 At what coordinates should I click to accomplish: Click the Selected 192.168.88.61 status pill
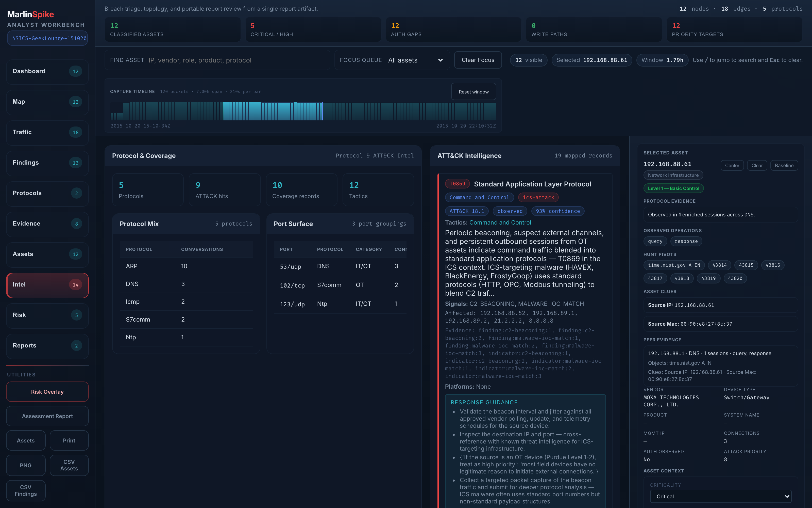pos(591,60)
